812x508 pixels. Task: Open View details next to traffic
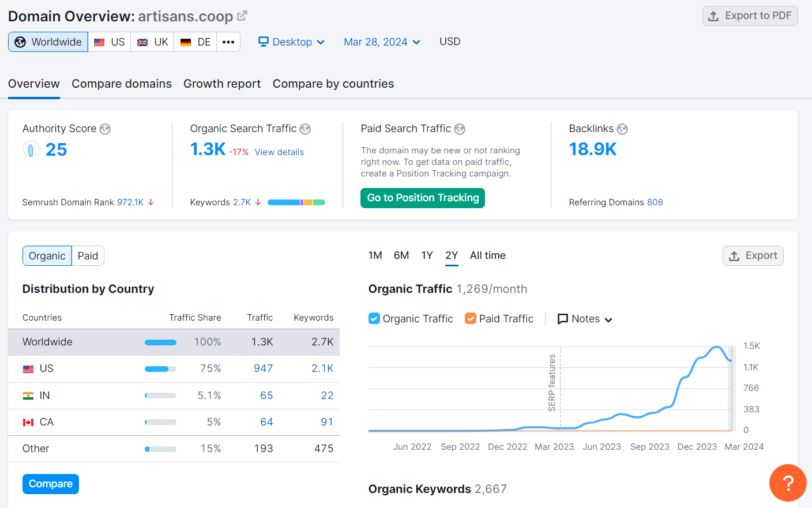[279, 152]
